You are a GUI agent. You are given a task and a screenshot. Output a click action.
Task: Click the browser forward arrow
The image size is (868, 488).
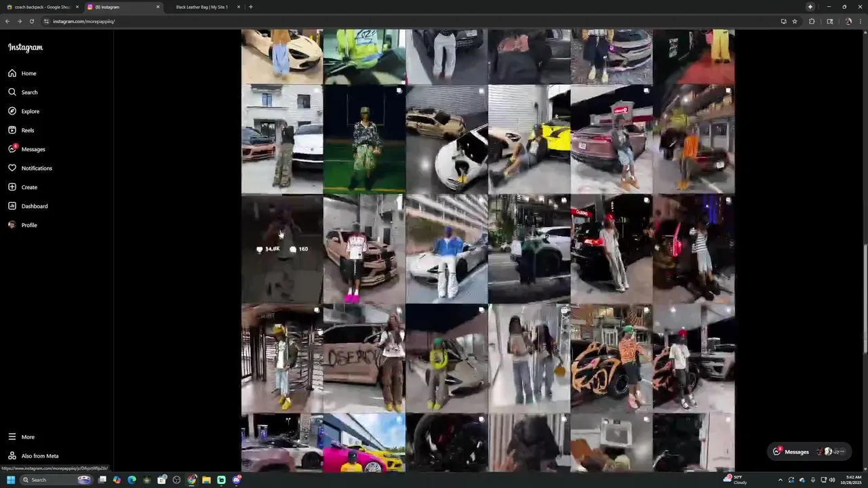point(20,21)
